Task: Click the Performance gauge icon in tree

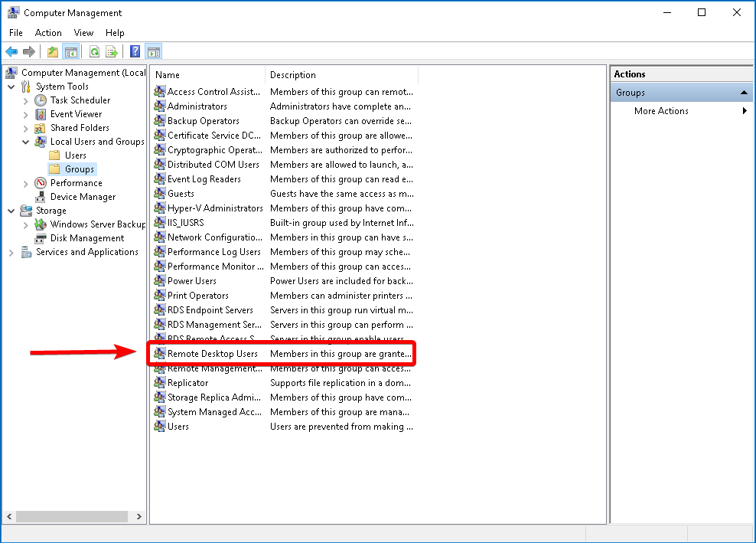Action: (41, 183)
